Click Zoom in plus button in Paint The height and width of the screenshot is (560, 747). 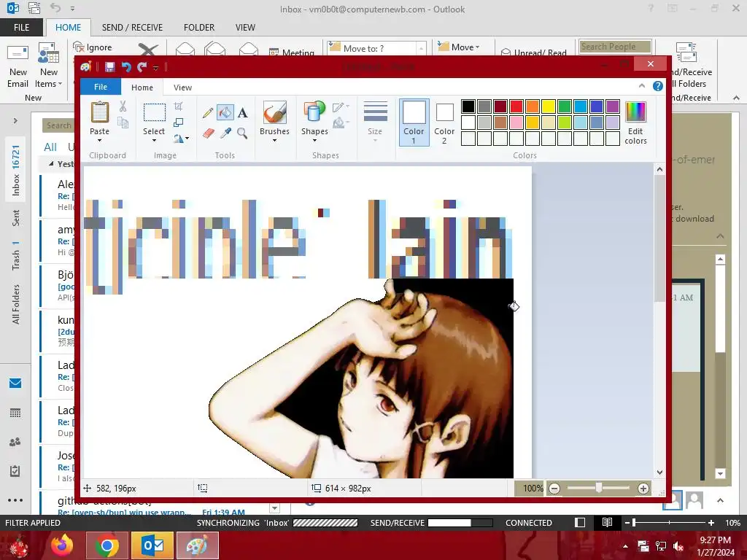click(x=643, y=488)
